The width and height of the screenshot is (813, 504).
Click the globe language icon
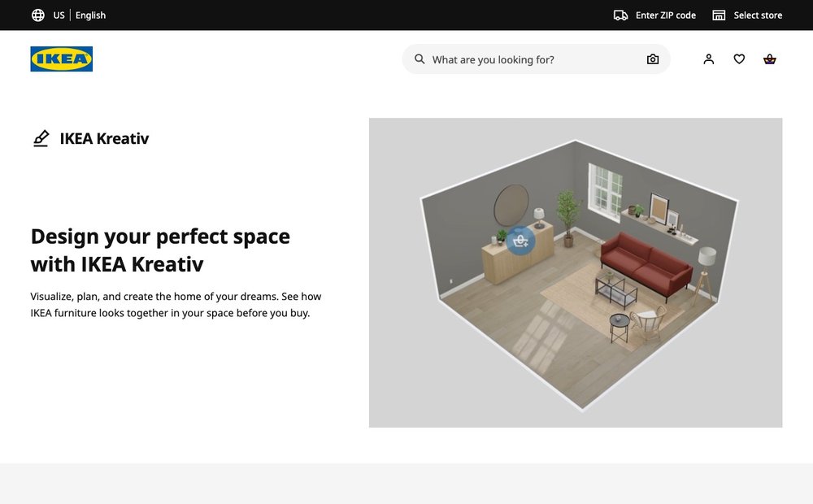click(38, 15)
